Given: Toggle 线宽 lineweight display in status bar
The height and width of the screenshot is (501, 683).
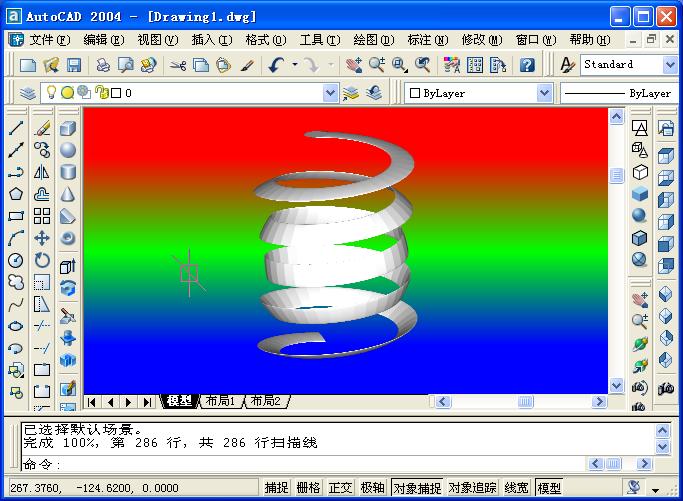Looking at the screenshot, I should [517, 487].
